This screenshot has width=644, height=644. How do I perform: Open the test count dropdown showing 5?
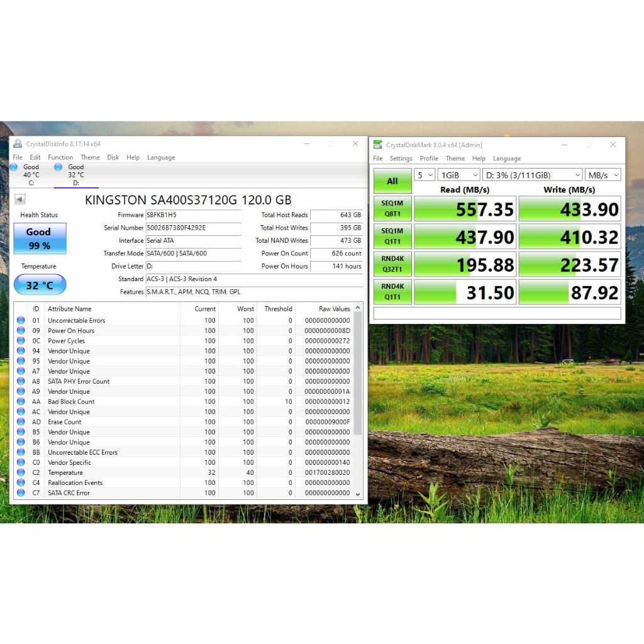click(425, 175)
